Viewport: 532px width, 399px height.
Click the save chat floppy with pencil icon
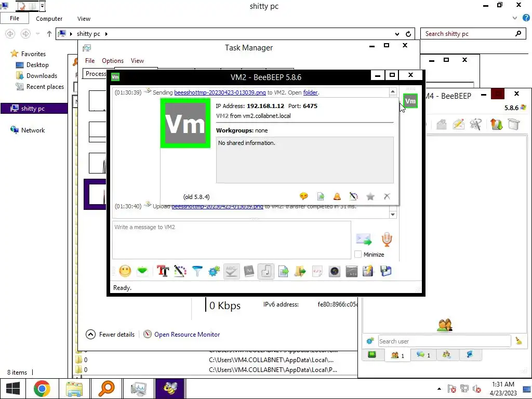[368, 271]
